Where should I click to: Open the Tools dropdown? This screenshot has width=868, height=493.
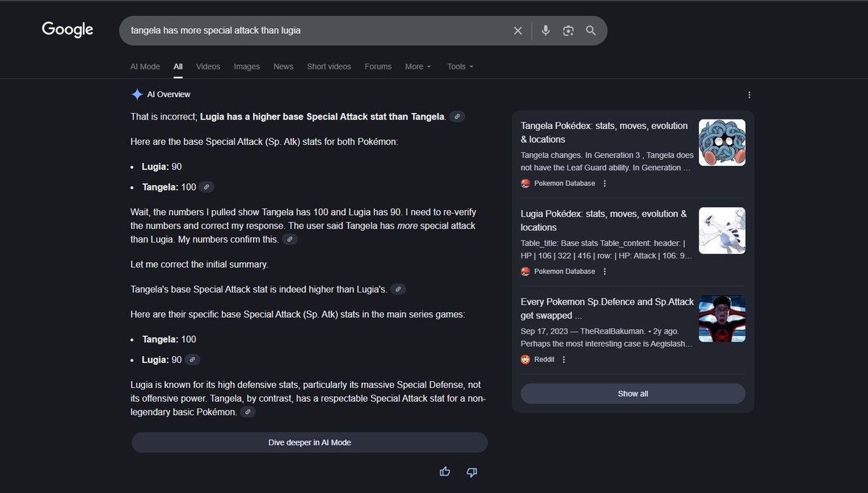coord(460,67)
